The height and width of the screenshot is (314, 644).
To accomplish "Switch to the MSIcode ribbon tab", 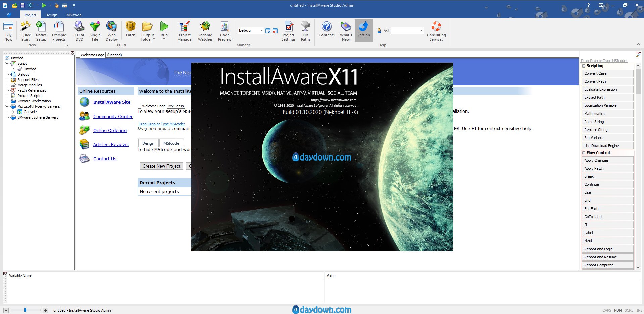I will [73, 15].
